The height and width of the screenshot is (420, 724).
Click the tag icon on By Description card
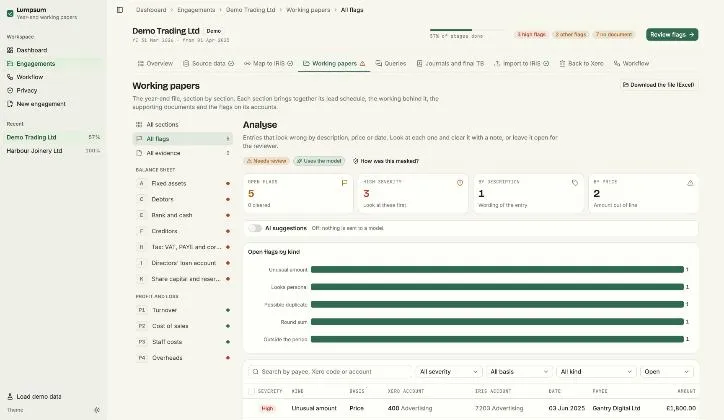[575, 183]
